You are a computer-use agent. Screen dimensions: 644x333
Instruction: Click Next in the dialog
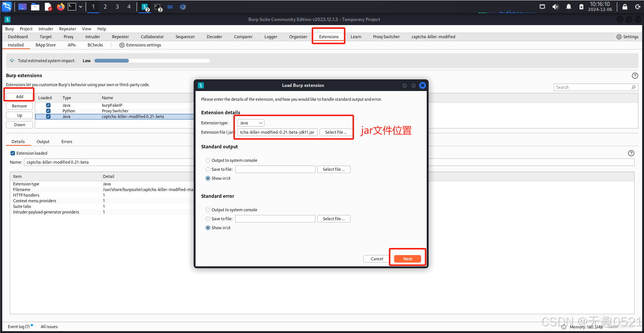[408, 259]
